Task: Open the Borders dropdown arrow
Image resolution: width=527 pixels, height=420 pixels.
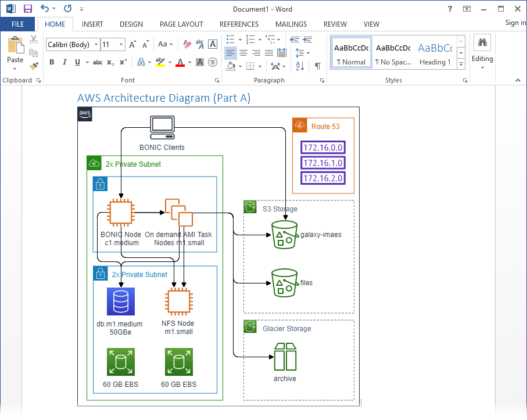Action: click(x=260, y=66)
